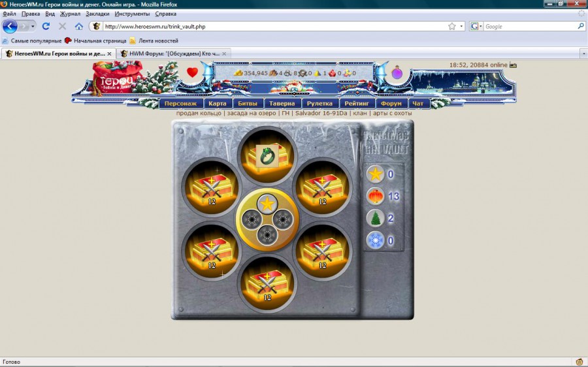Viewport: 588px width, 367px height.
Task: Click the Рулетка navigation button
Action: pyautogui.click(x=320, y=103)
